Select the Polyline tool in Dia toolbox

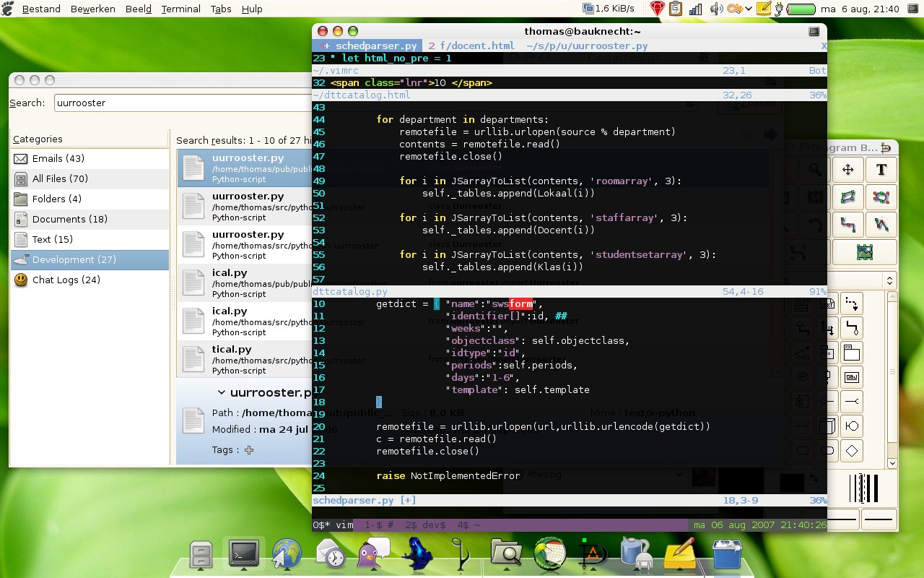[x=881, y=225]
